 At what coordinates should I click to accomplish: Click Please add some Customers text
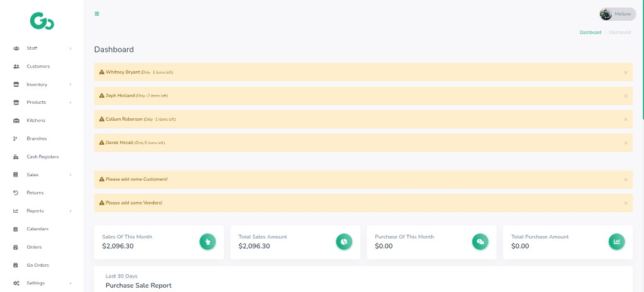coord(136,179)
